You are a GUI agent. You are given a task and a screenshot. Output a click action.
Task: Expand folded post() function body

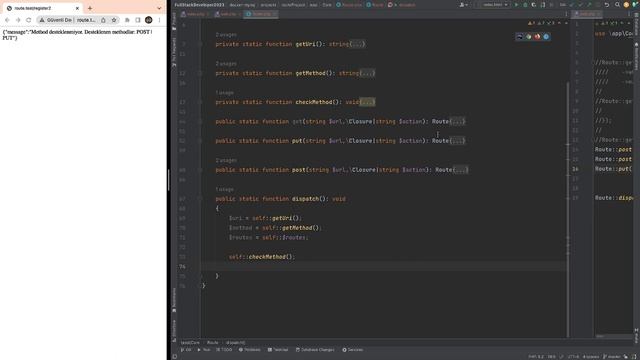461,170
